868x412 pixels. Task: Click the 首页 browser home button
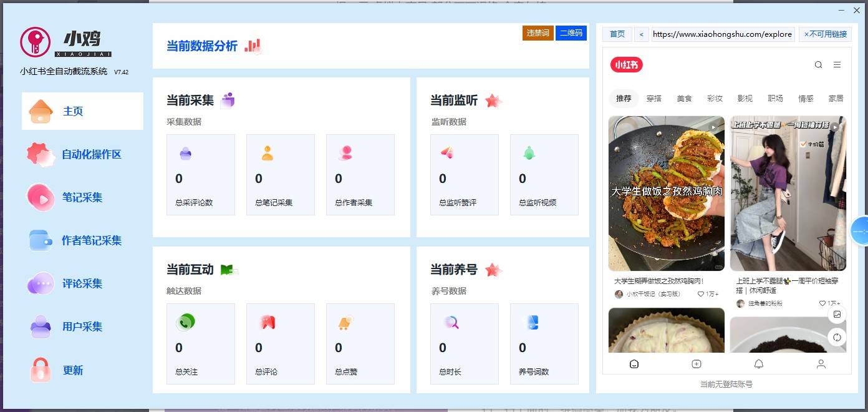click(x=617, y=34)
